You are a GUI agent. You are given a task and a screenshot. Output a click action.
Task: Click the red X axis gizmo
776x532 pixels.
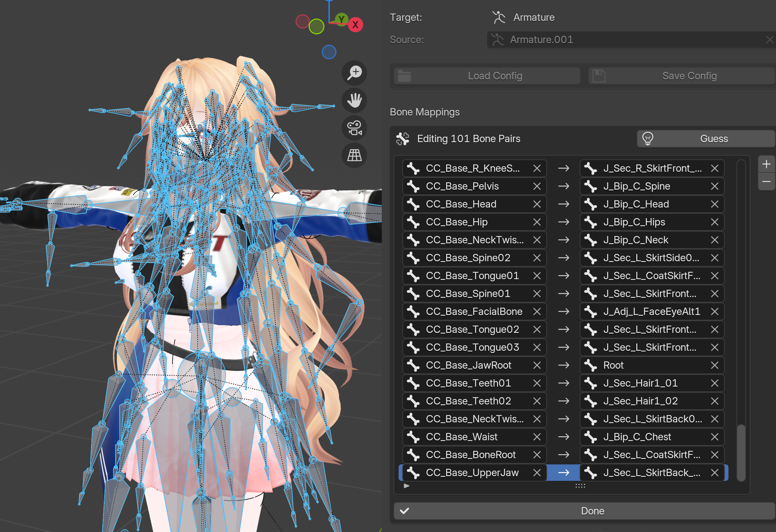pyautogui.click(x=355, y=25)
